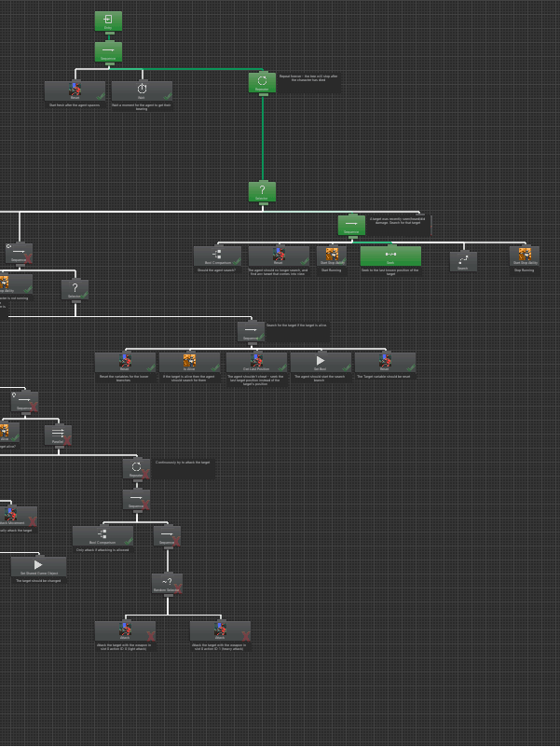
Task: Select the green Repeater node
Action: 262,82
